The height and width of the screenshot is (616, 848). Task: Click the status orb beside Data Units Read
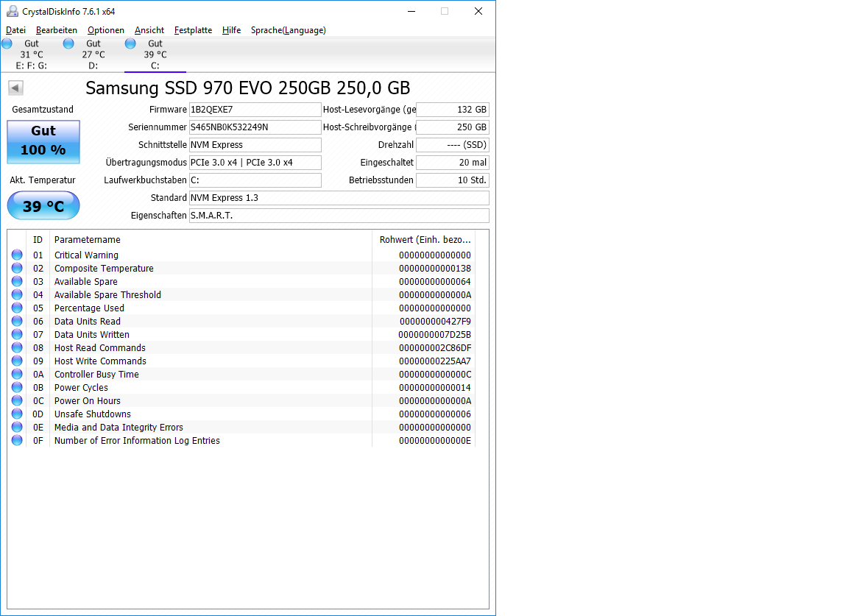tap(18, 322)
